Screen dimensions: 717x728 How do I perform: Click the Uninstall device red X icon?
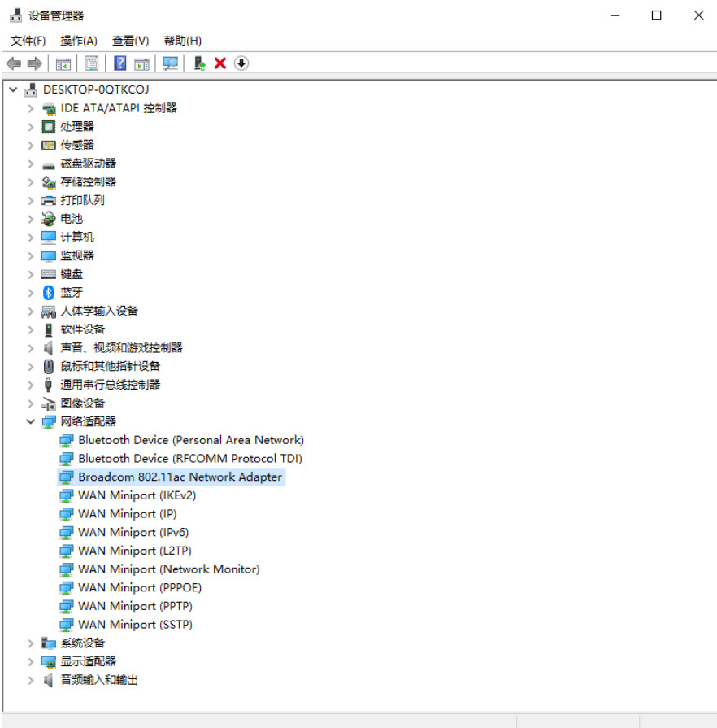click(x=220, y=63)
